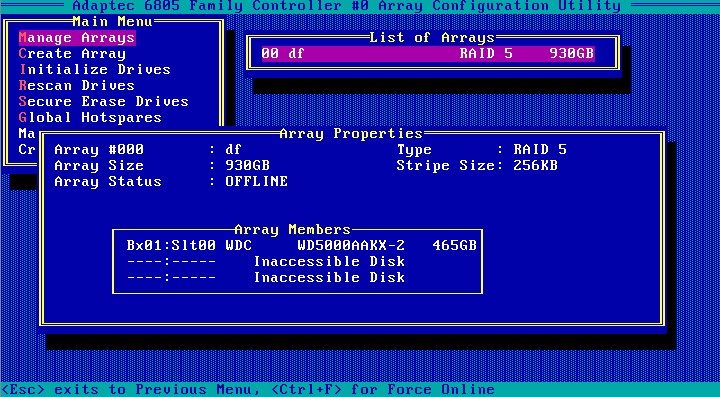
Task: Click the Ctrl+F Force Online hint
Action: [x=382, y=390]
